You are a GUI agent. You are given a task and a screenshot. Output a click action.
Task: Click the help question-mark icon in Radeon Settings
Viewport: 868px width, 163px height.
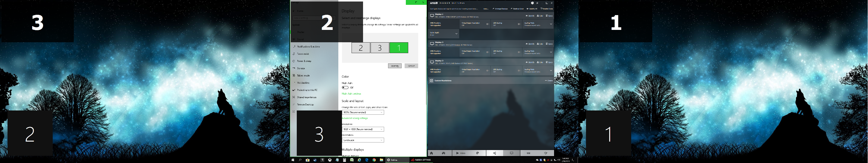click(533, 3)
